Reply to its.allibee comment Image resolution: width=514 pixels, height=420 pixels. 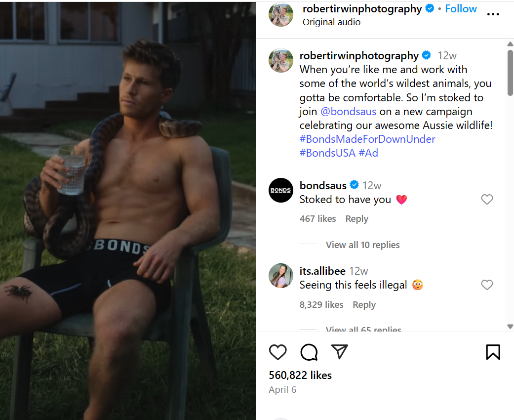tap(364, 305)
